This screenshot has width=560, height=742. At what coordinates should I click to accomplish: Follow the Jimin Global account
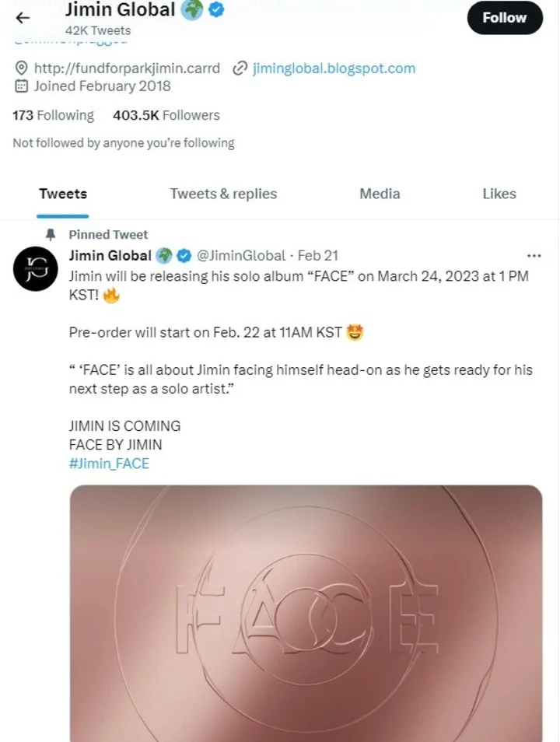click(505, 18)
